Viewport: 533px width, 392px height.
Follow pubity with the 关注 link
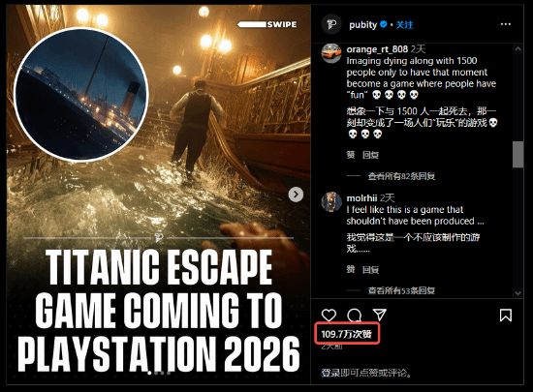click(x=404, y=25)
